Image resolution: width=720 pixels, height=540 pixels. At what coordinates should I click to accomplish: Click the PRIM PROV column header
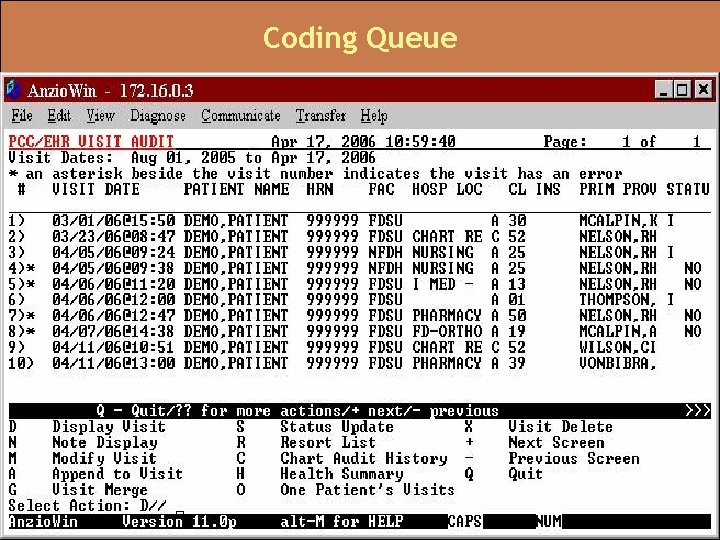point(618,189)
